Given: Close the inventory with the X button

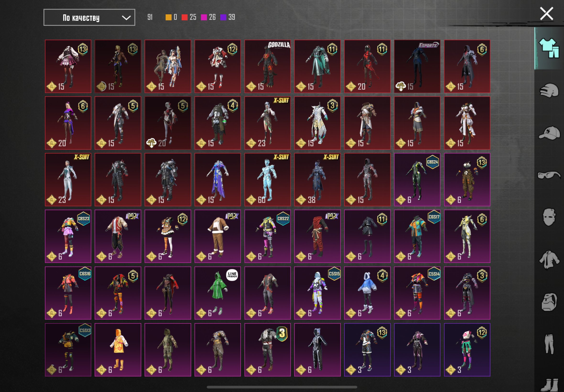Looking at the screenshot, I should pyautogui.click(x=547, y=14).
